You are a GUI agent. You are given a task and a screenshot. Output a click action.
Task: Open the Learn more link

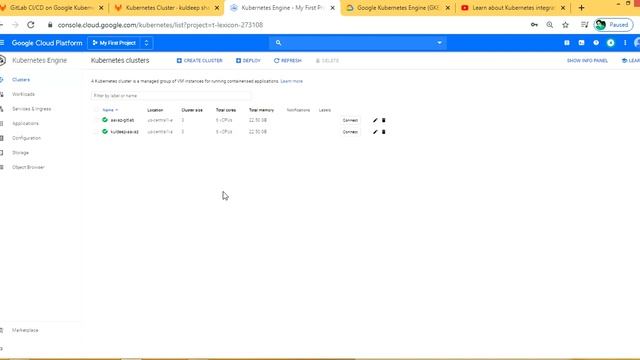coord(291,81)
